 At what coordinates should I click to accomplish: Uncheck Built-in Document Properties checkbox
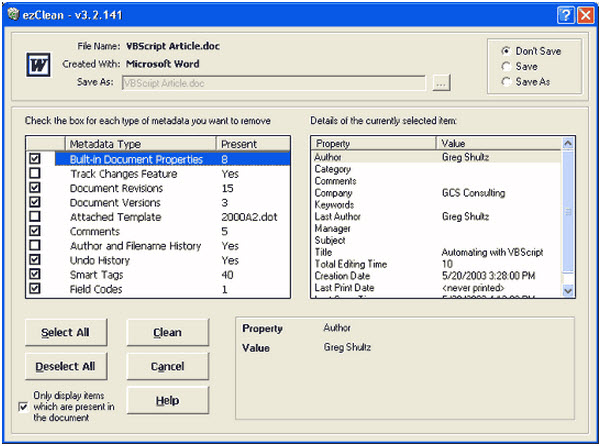(x=35, y=158)
